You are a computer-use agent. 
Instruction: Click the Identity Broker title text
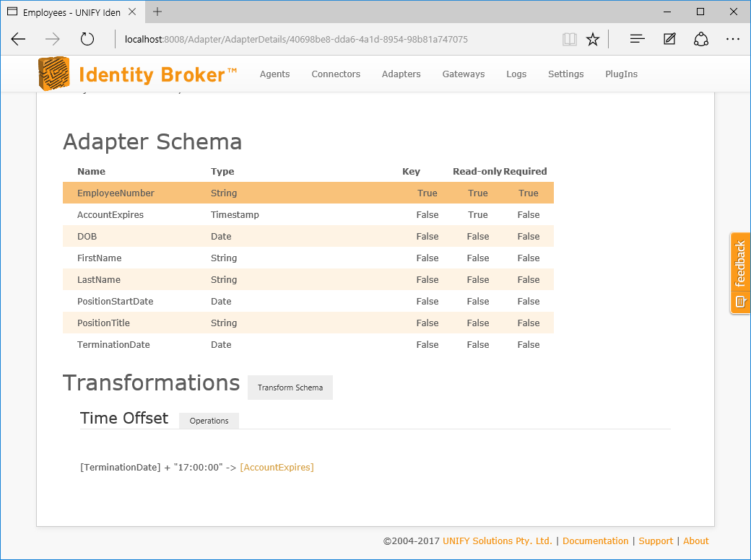tap(157, 74)
